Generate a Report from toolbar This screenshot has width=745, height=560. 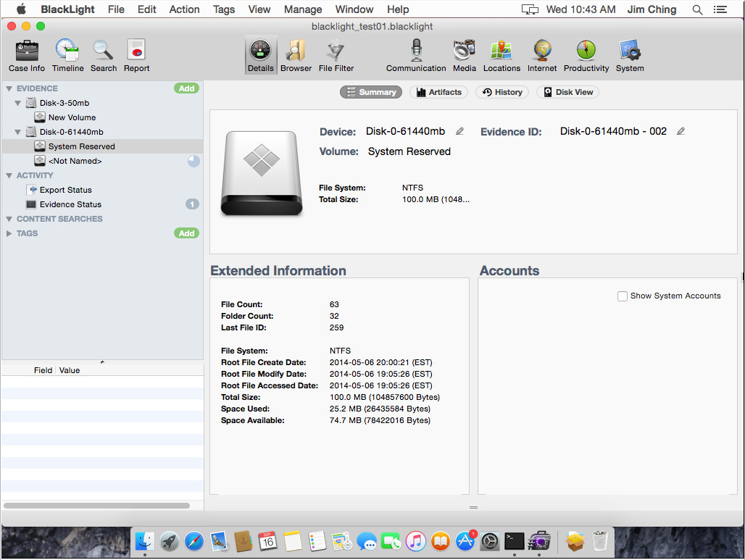click(x=136, y=56)
